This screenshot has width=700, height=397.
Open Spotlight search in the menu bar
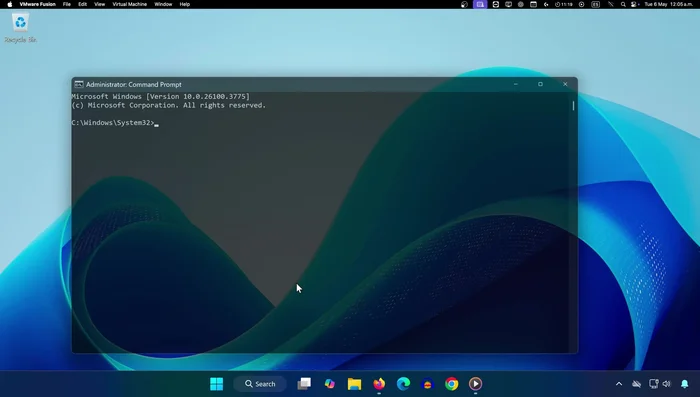coord(623,4)
